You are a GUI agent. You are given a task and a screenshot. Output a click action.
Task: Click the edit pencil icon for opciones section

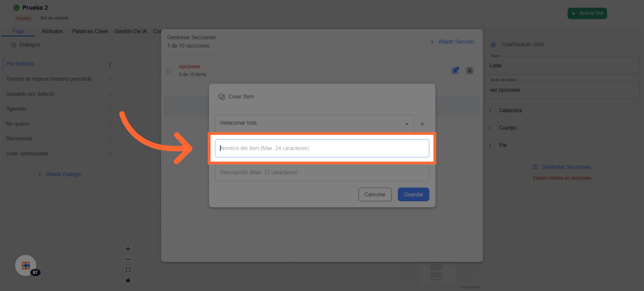point(455,70)
